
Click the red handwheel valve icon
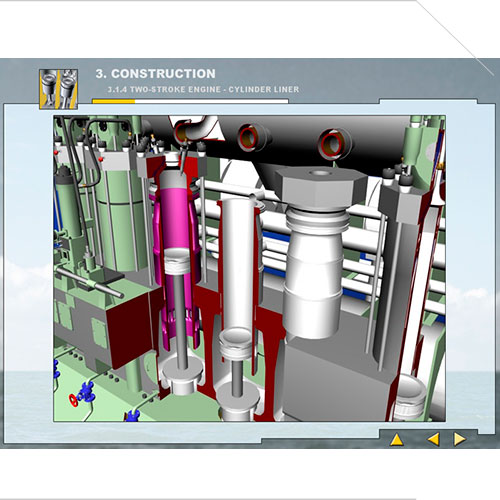(73, 400)
